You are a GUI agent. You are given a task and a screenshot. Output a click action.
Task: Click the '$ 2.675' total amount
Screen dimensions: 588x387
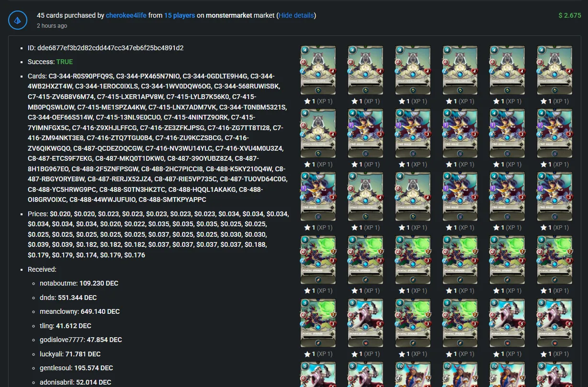pyautogui.click(x=570, y=15)
